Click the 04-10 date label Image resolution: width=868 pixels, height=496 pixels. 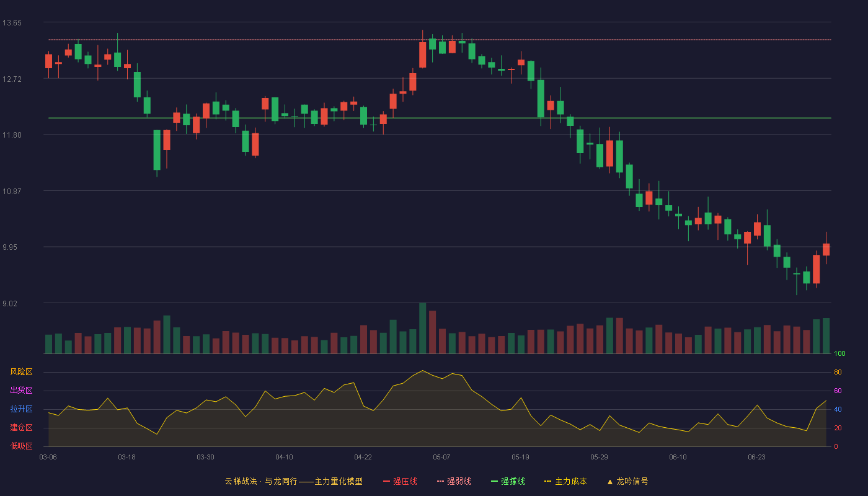click(284, 457)
